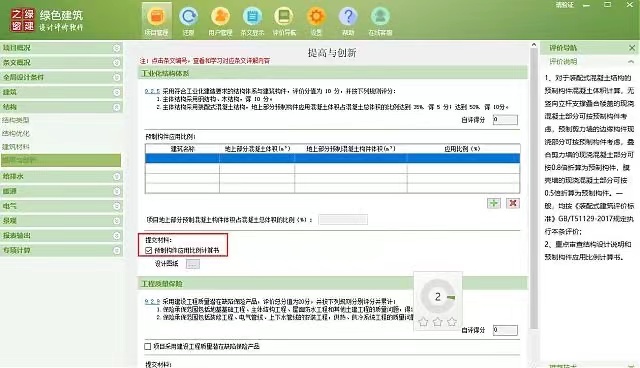Delete row with red X icon
The height and width of the screenshot is (368, 640).
pos(513,203)
